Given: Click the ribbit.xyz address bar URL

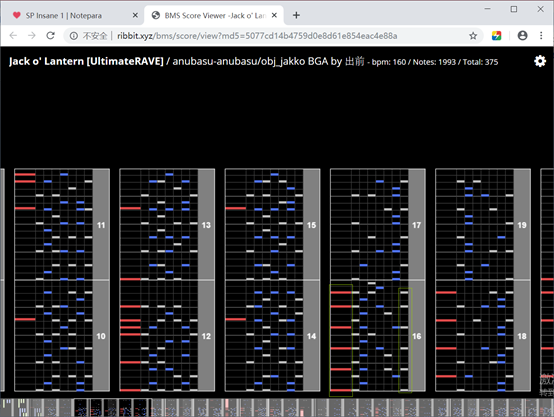Looking at the screenshot, I should 257,36.
